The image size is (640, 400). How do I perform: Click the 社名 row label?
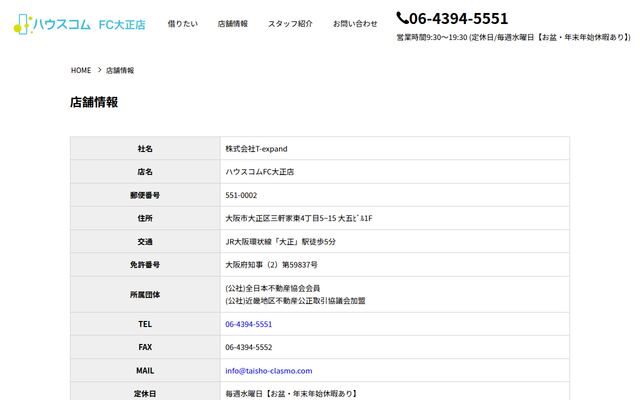point(145,149)
